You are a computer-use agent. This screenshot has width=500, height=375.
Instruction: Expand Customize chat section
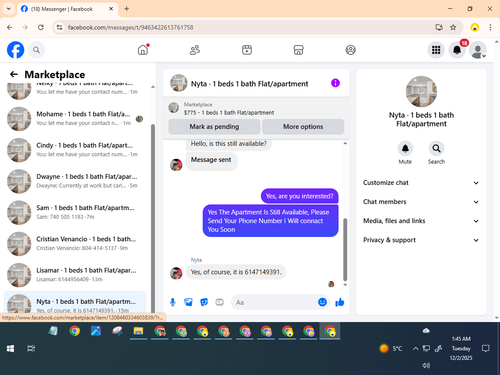(421, 183)
